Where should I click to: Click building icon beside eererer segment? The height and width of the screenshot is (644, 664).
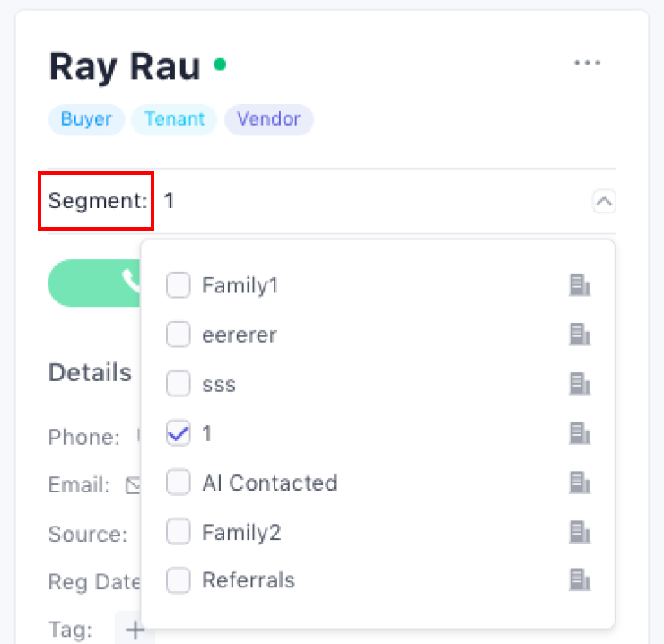point(580,335)
